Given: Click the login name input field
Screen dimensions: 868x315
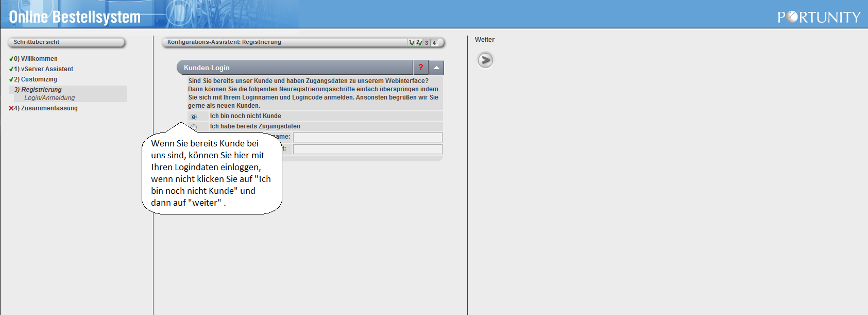Looking at the screenshot, I should [x=367, y=137].
